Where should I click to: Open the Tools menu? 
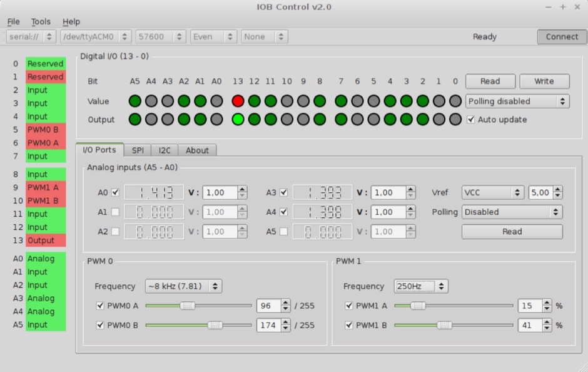click(x=40, y=21)
